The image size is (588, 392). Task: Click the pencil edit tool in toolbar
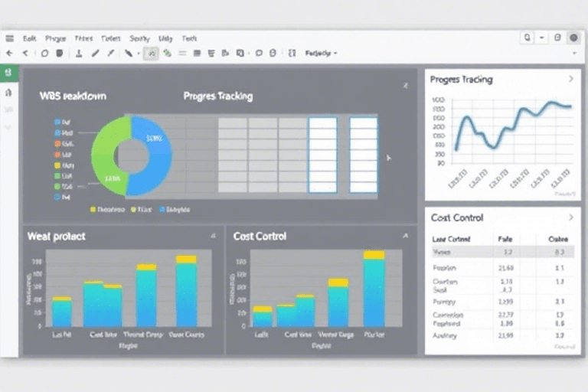tap(96, 54)
